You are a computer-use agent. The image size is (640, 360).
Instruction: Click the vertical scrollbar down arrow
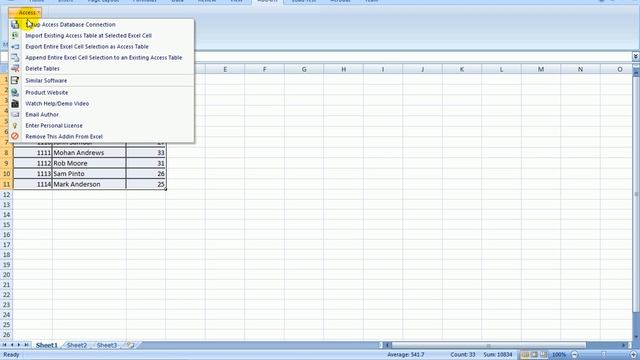point(636,336)
